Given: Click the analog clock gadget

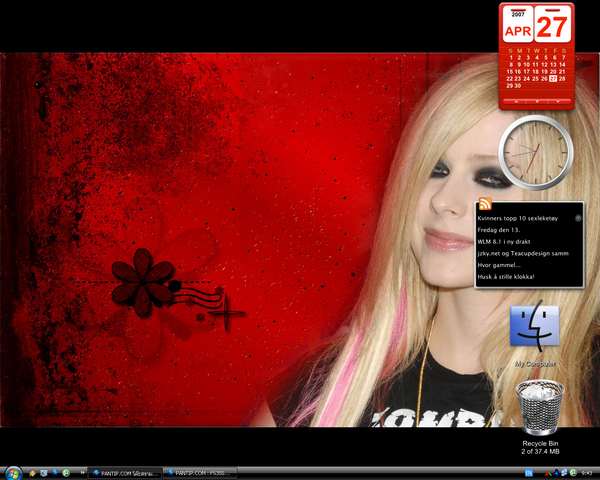Looking at the screenshot, I should click(x=536, y=152).
